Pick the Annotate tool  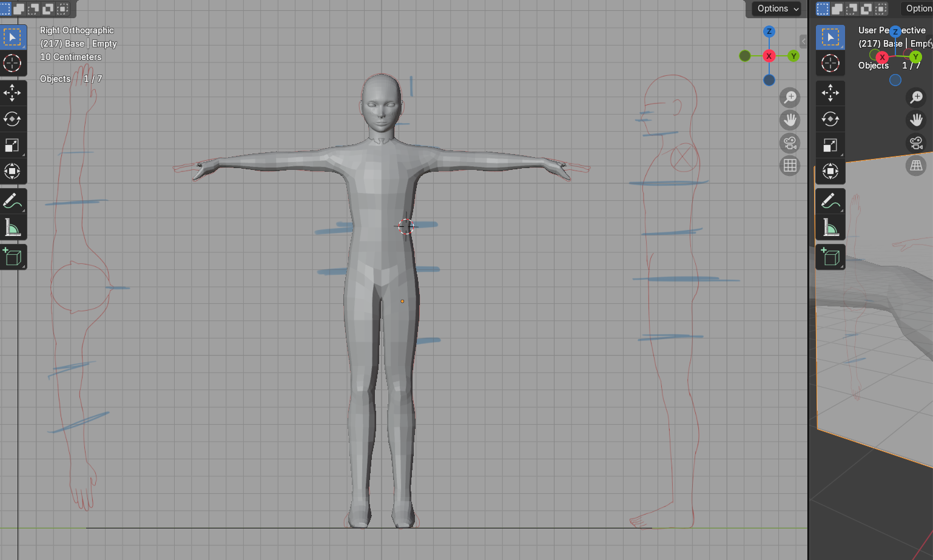click(x=13, y=201)
